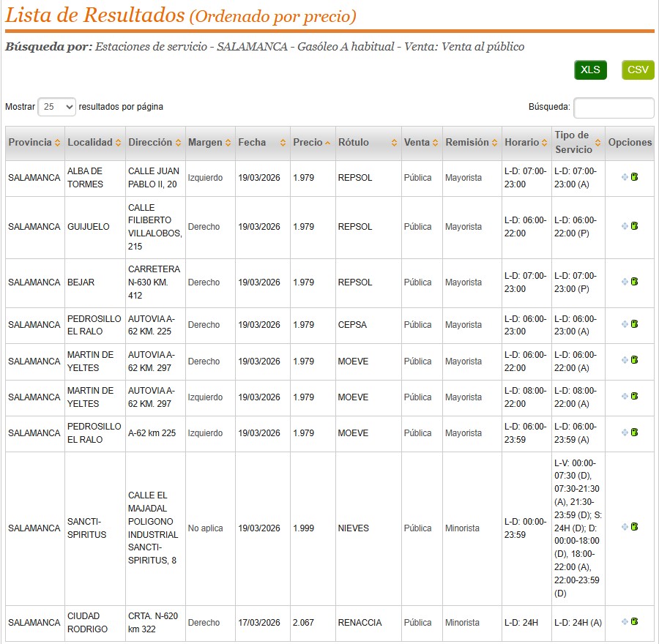Click the green fuel pump icon for Alba de Tormes
Viewport: 659px width, 644px height.
tap(635, 177)
